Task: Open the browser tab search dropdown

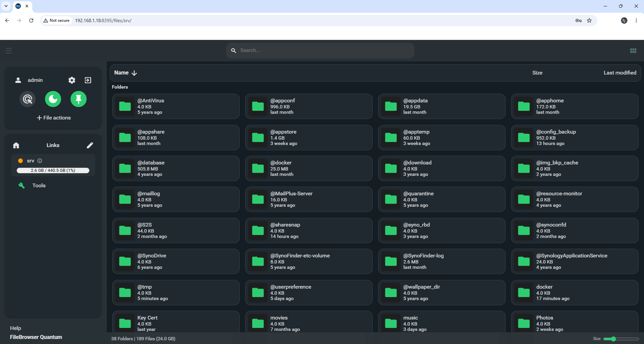Action: tap(6, 6)
